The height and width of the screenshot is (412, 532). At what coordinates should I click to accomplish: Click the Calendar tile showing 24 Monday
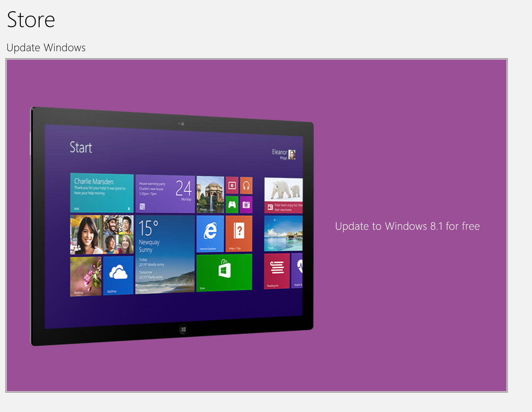point(165,194)
